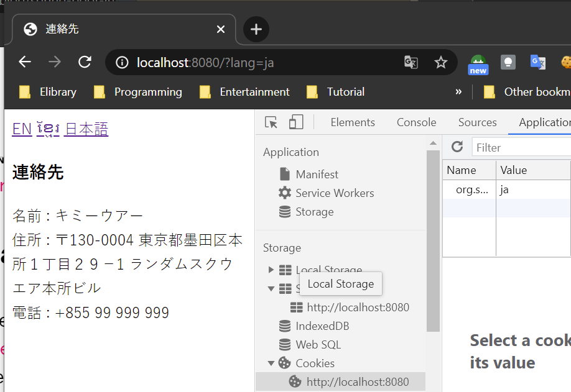The width and height of the screenshot is (571, 392).
Task: Activate the inspect element picker tool
Action: (271, 122)
